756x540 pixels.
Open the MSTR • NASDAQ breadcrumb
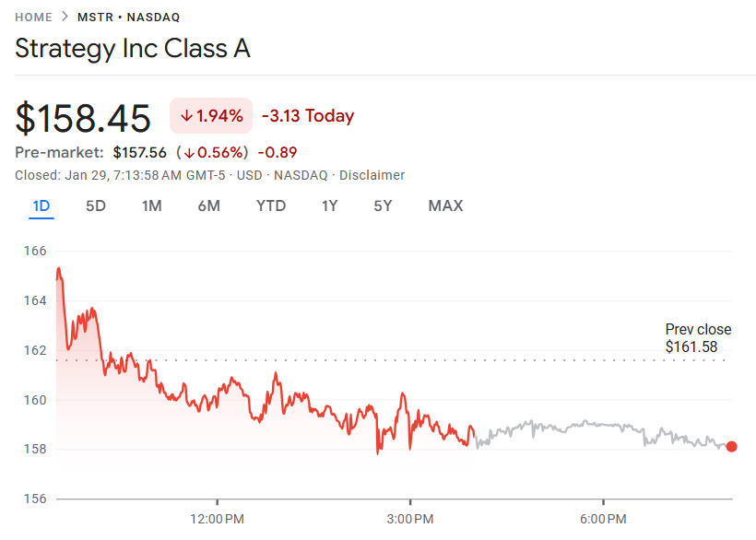(128, 18)
